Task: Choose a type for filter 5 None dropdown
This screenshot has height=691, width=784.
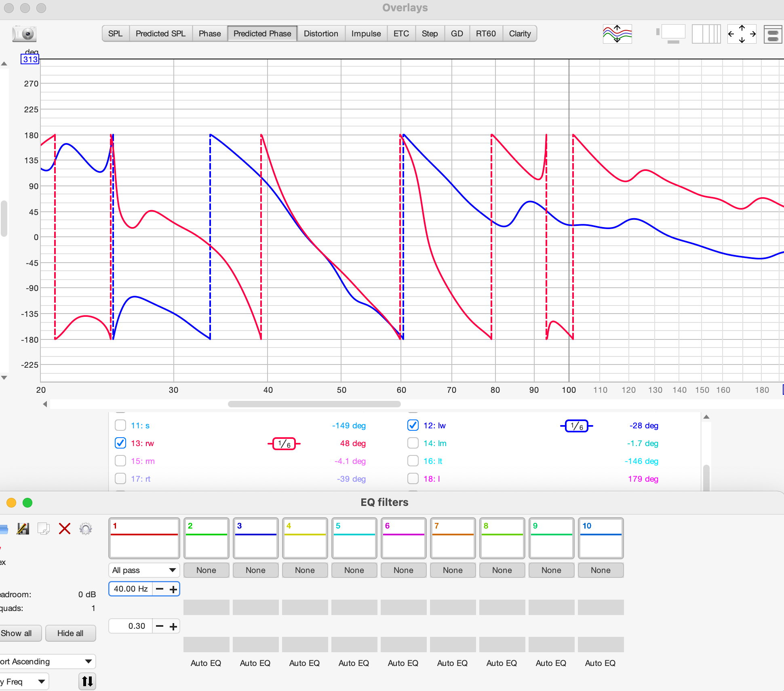Action: pyautogui.click(x=354, y=570)
